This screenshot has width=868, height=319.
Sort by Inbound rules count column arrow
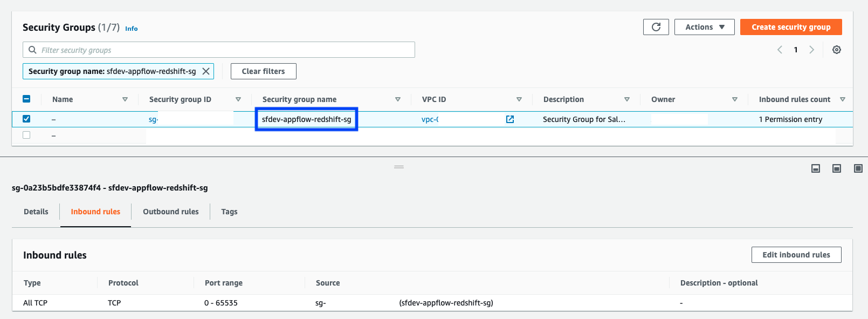pos(843,99)
